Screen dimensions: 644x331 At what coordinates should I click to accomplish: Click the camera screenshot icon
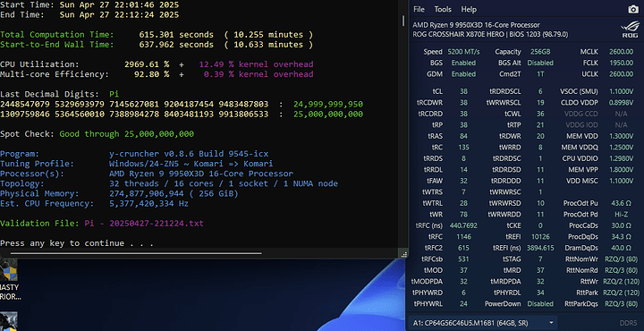tap(633, 10)
